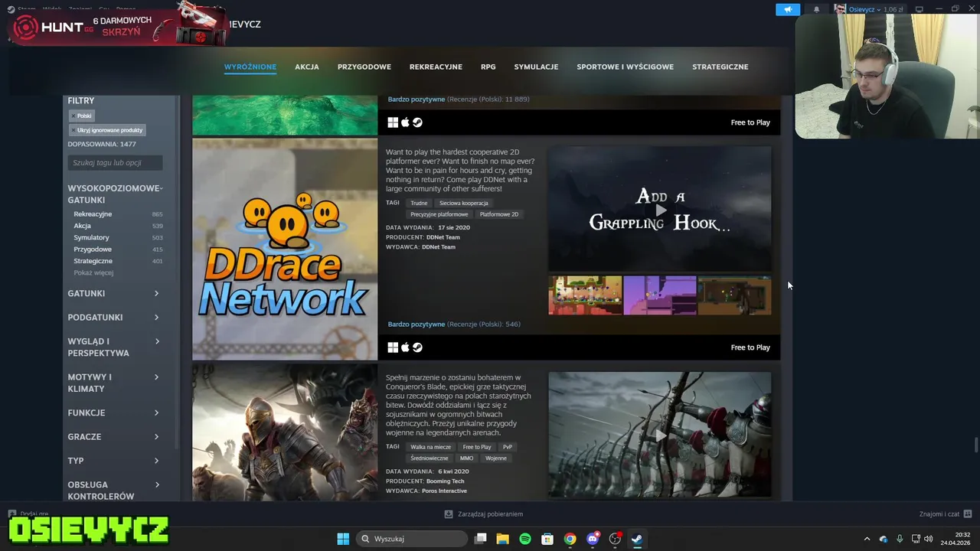Open friends and chat icon
Screen dimensions: 980x551
pos(968,514)
